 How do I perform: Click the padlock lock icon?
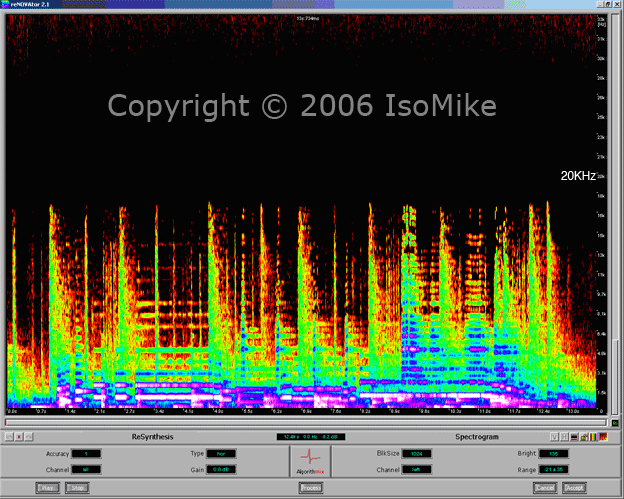tap(584, 437)
